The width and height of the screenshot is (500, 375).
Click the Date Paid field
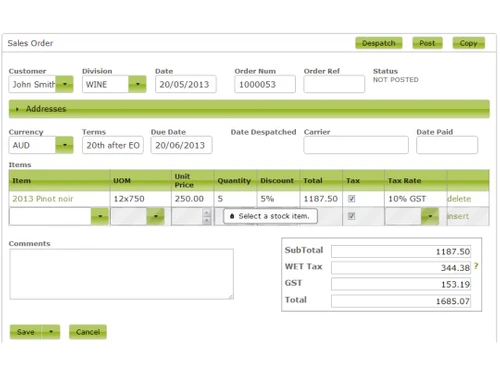tap(447, 145)
